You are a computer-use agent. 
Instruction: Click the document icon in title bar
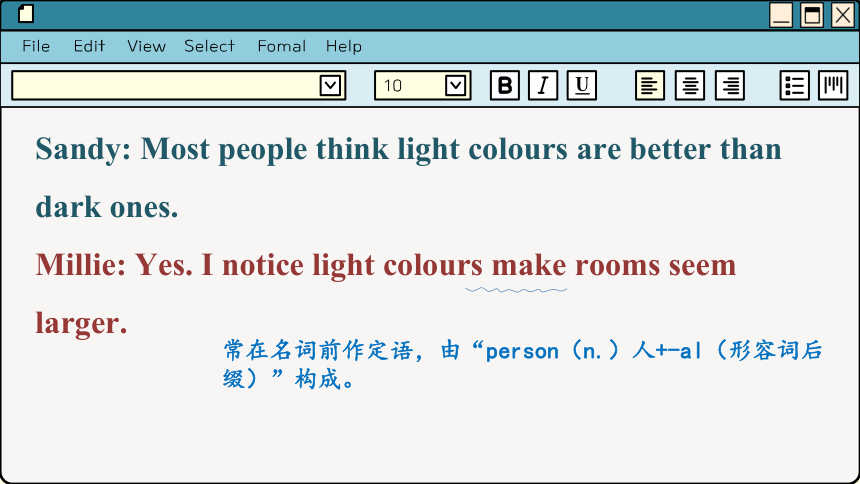[26, 14]
